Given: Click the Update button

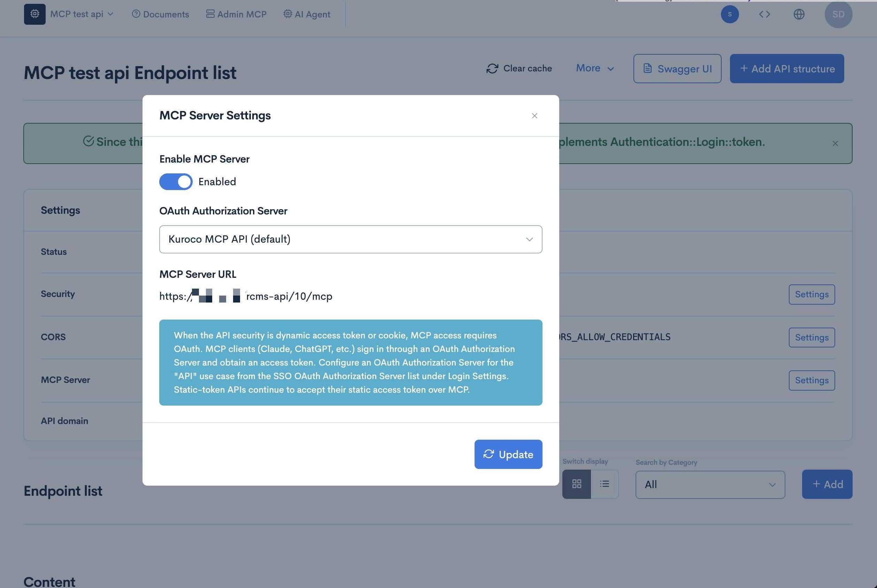Looking at the screenshot, I should pos(508,454).
